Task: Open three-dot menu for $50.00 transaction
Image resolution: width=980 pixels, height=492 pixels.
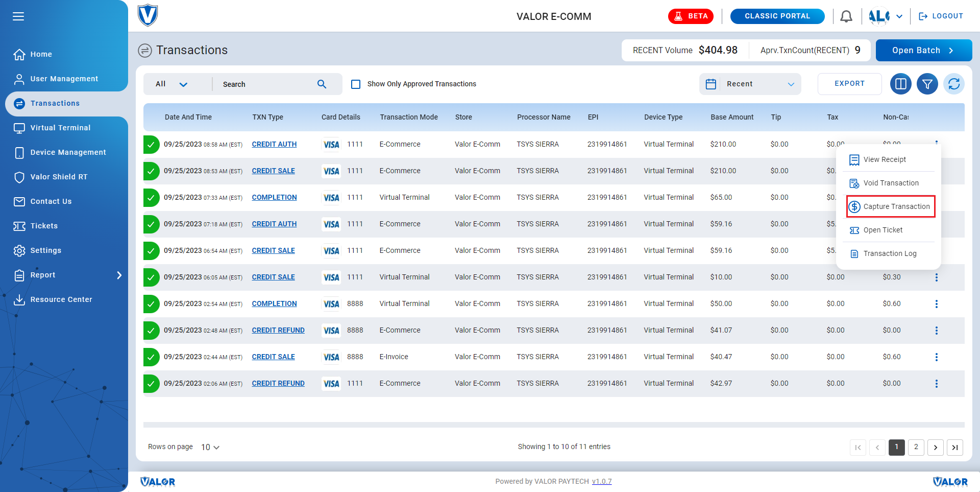Action: point(936,304)
